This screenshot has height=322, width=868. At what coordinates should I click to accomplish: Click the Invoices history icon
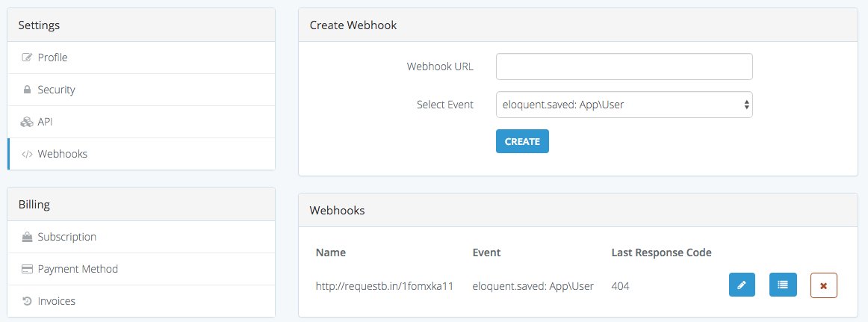[27, 302]
